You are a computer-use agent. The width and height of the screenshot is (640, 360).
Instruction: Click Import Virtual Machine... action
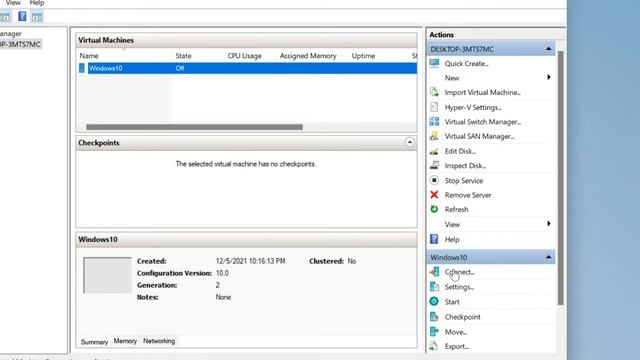coord(482,93)
